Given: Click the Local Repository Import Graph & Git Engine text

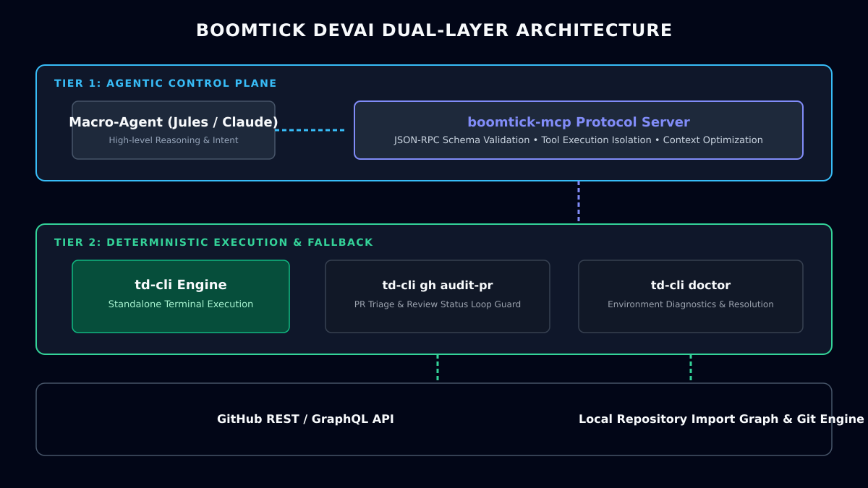Looking at the screenshot, I should tap(721, 419).
